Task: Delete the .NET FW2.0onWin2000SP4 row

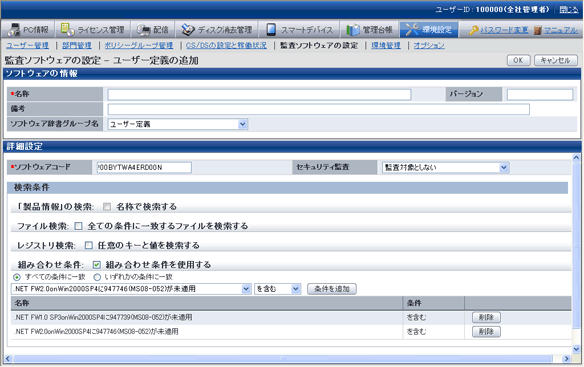Action: (486, 332)
